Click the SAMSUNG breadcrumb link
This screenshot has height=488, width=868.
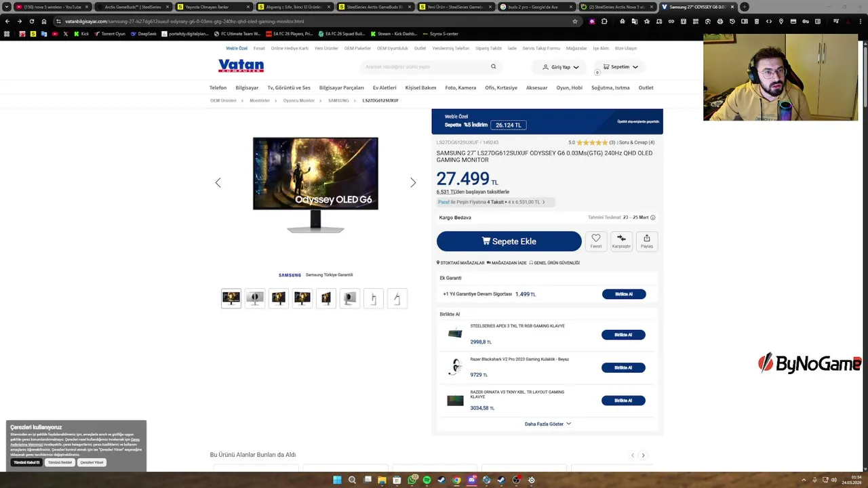tap(338, 100)
